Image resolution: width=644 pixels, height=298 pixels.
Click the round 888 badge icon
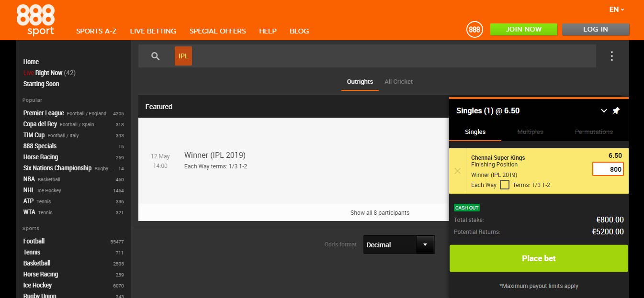475,29
